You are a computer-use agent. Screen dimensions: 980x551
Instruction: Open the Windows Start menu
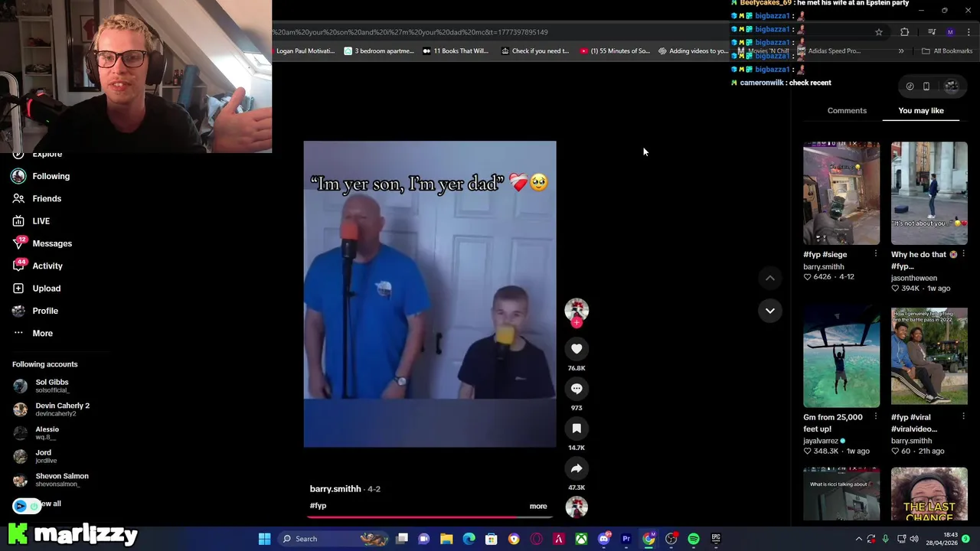coord(264,539)
